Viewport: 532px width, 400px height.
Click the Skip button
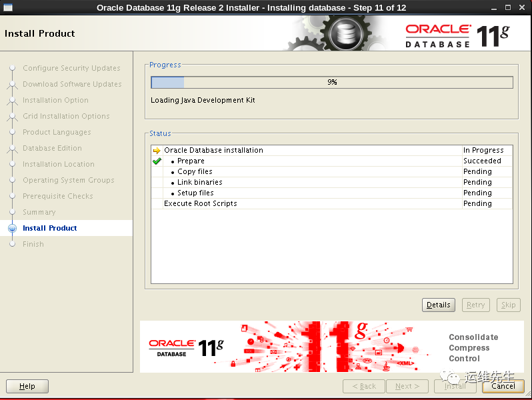[x=508, y=305]
